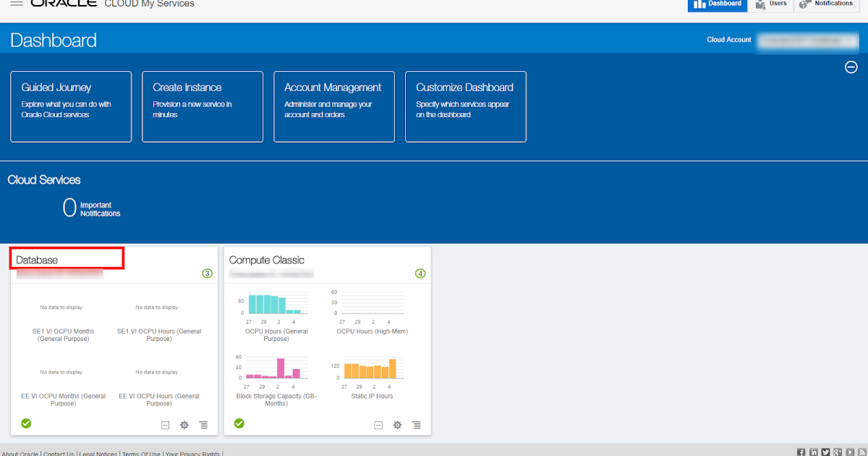Open the hamburger menu icon top left
The width and height of the screenshot is (868, 456).
click(17, 3)
